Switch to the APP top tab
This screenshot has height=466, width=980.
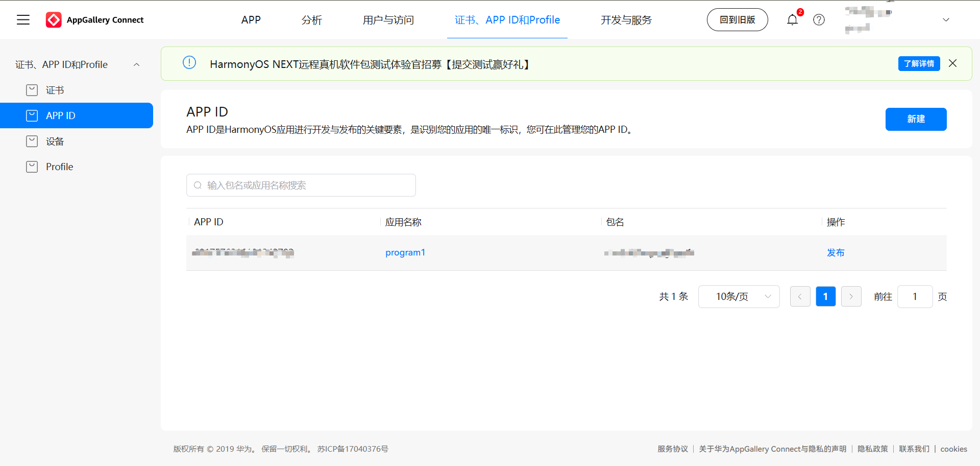[251, 20]
